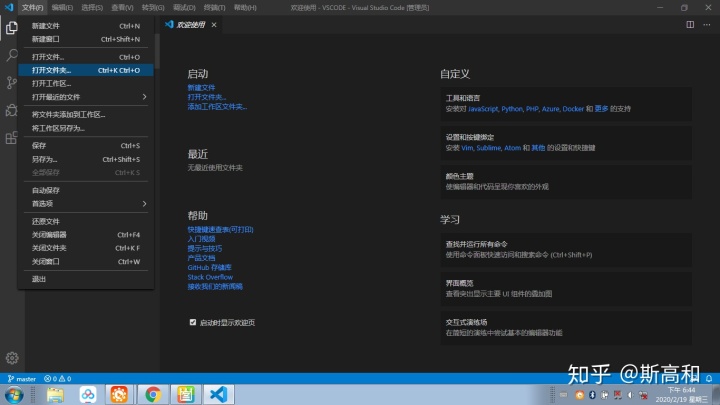Select 新建文件 in the File menu
Image resolution: width=720 pixels, height=405 pixels.
[85, 26]
